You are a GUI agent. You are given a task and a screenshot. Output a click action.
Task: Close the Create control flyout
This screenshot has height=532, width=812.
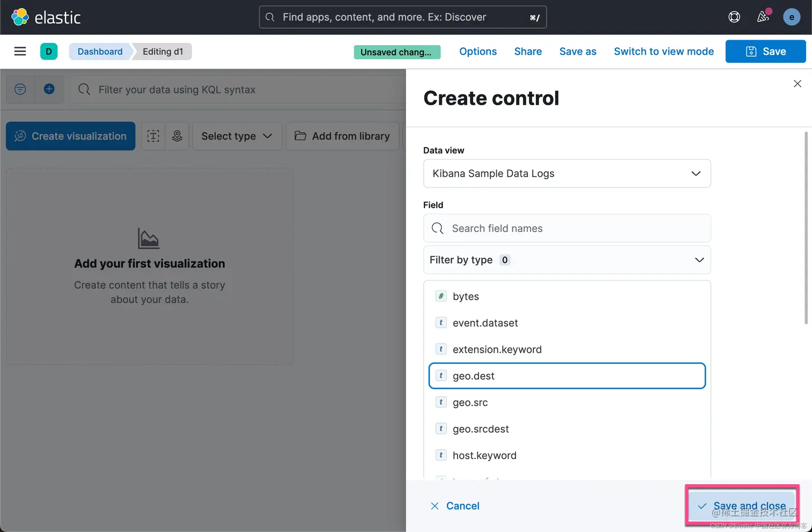(x=798, y=84)
